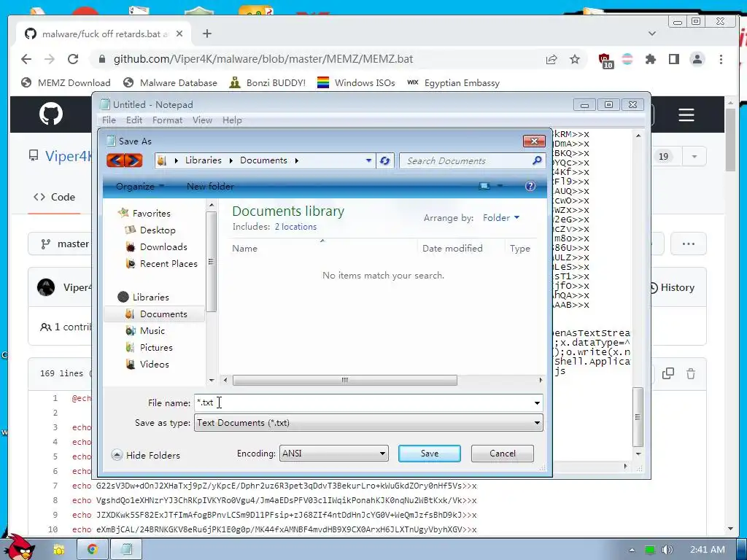Toggle Chrome side panel icon
This screenshot has width=747, height=560.
coord(673,59)
